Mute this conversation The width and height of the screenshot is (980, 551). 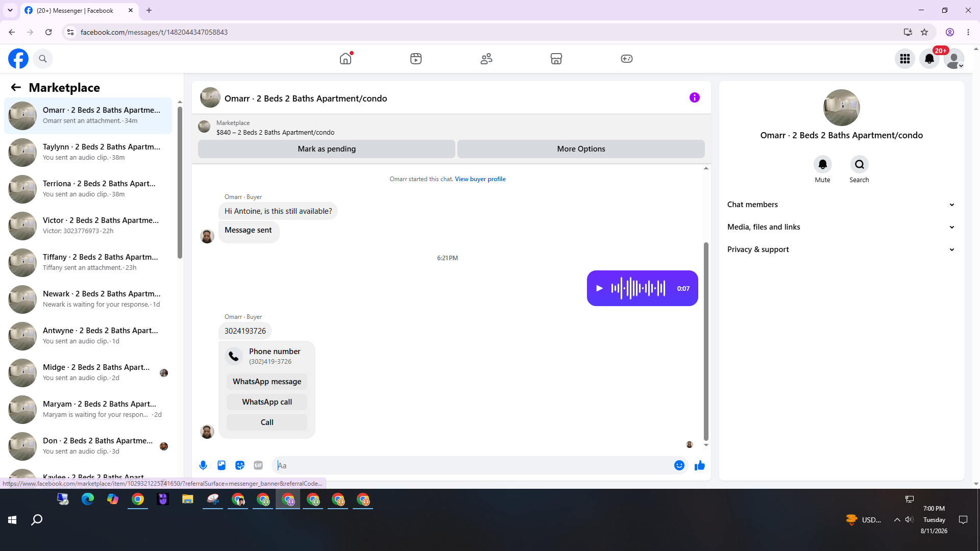point(823,164)
